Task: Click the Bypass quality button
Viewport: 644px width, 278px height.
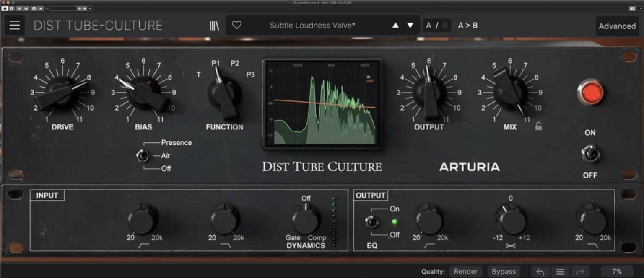Action: coord(503,271)
